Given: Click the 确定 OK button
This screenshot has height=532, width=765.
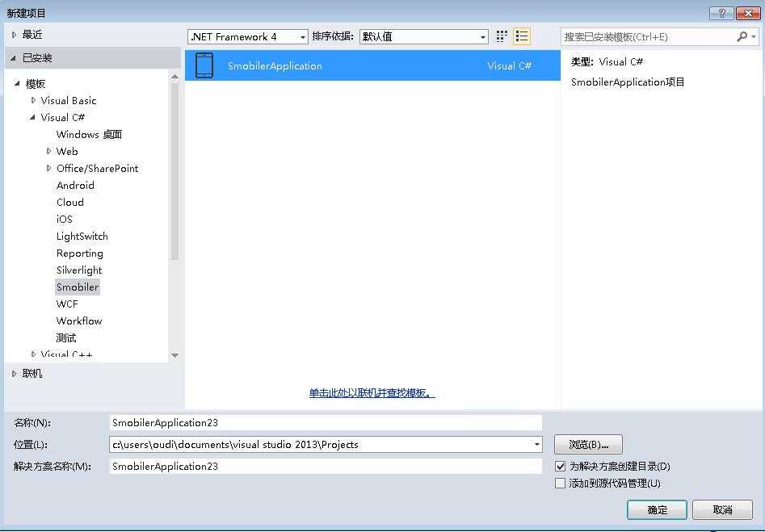Looking at the screenshot, I should (657, 509).
